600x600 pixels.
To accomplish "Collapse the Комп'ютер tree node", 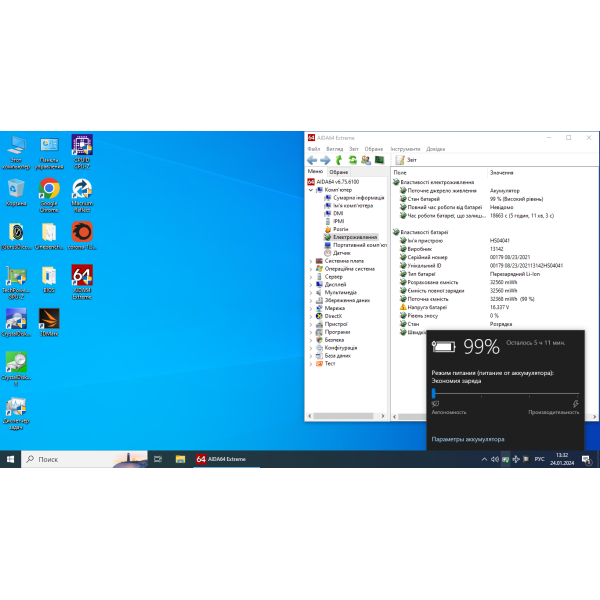I will [311, 190].
